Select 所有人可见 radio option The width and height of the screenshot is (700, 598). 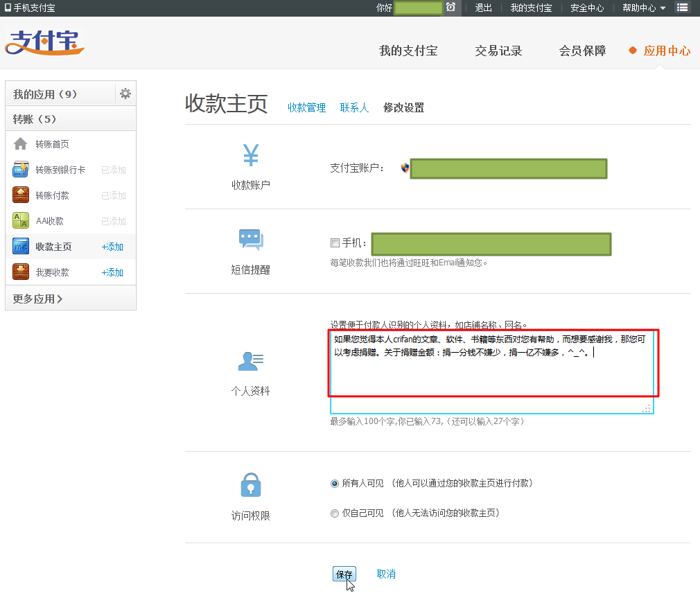click(x=334, y=484)
